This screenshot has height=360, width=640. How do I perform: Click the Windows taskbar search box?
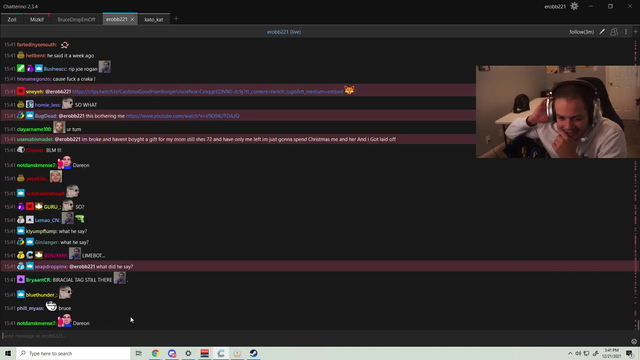point(73,353)
